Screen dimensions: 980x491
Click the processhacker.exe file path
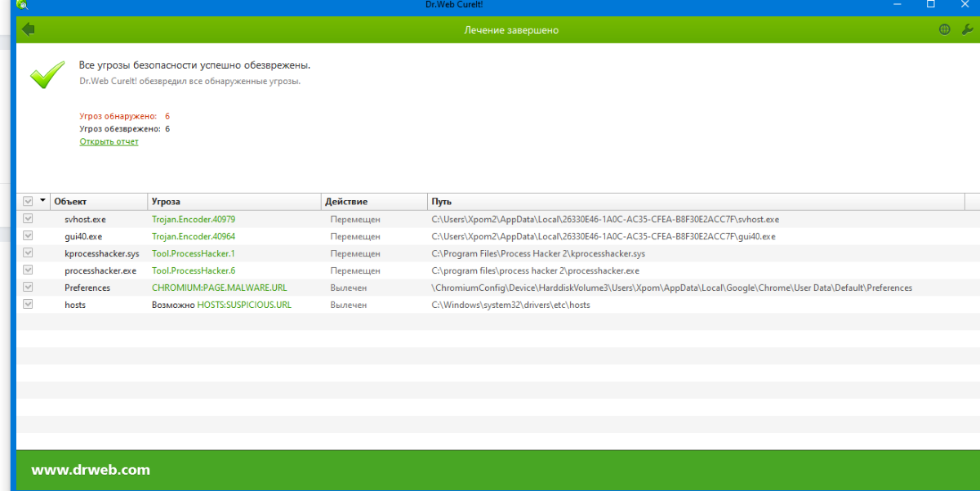[x=536, y=271]
